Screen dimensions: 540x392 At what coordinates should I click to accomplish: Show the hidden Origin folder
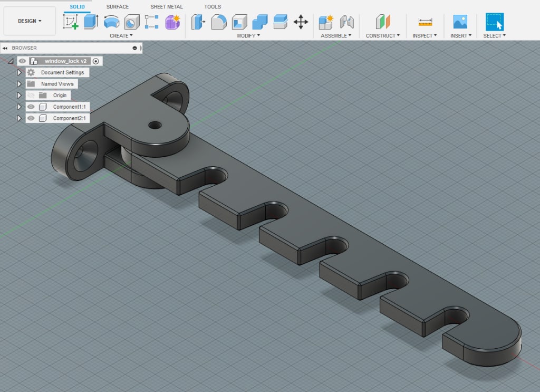click(31, 95)
